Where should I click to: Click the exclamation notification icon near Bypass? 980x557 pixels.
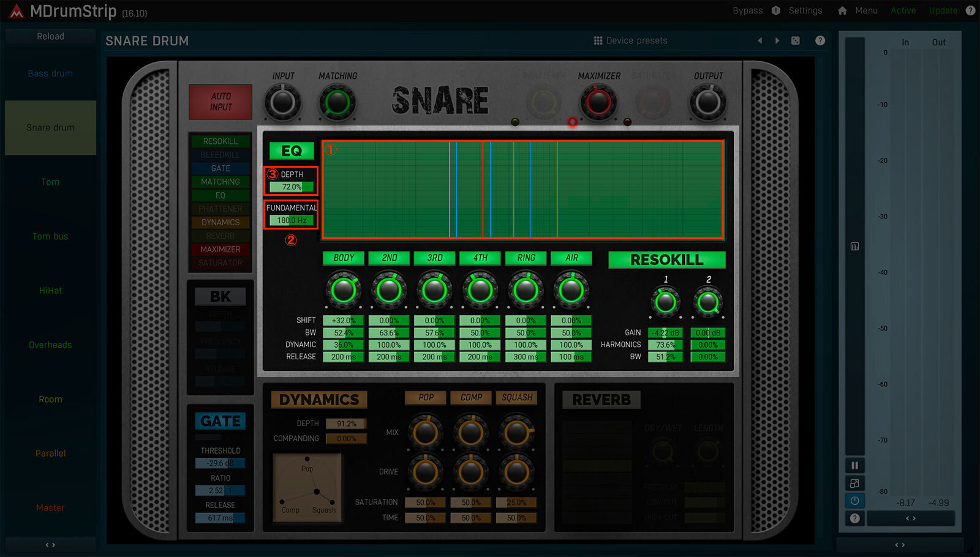[x=777, y=10]
